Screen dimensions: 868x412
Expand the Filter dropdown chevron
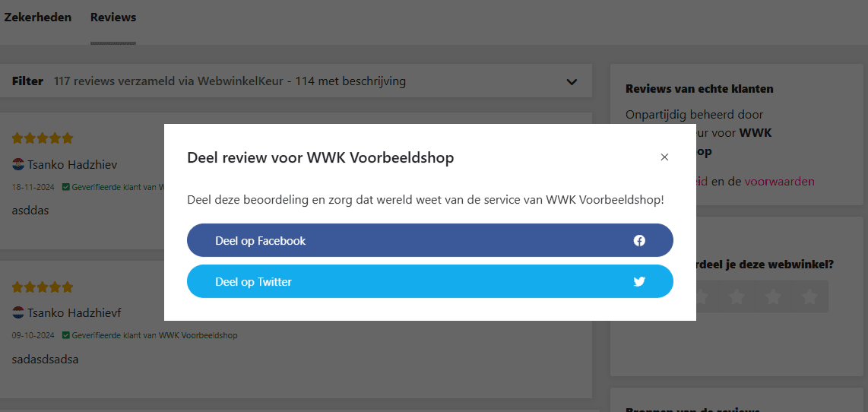coord(572,82)
